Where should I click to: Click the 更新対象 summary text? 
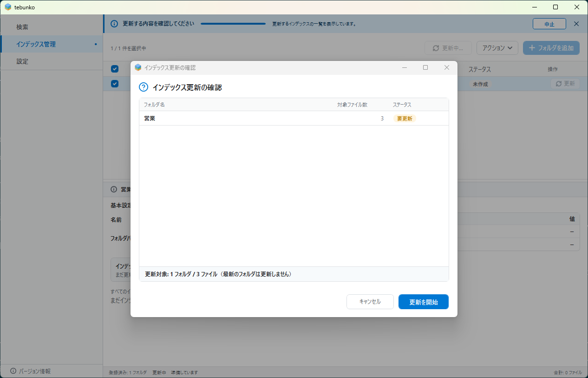click(x=218, y=274)
